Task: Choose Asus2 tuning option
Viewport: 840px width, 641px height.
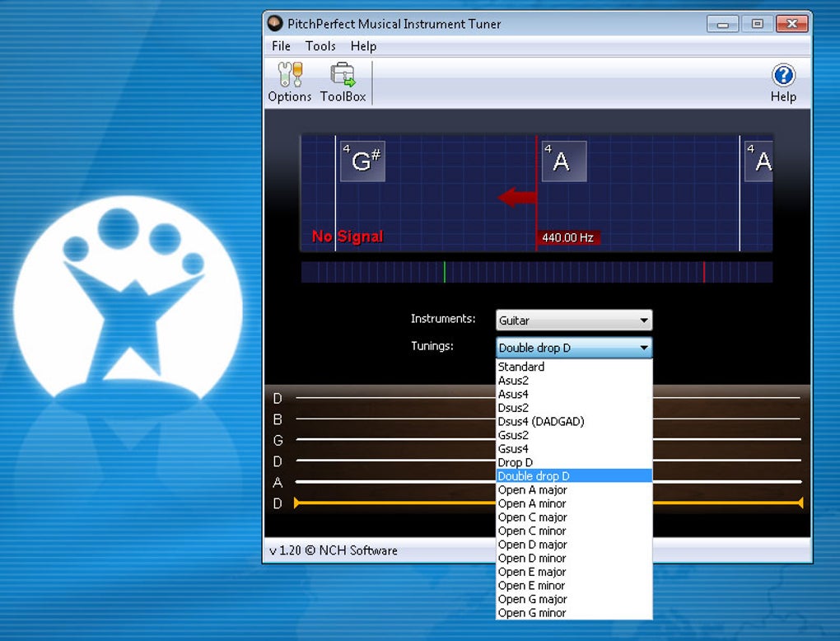Action: click(x=574, y=381)
